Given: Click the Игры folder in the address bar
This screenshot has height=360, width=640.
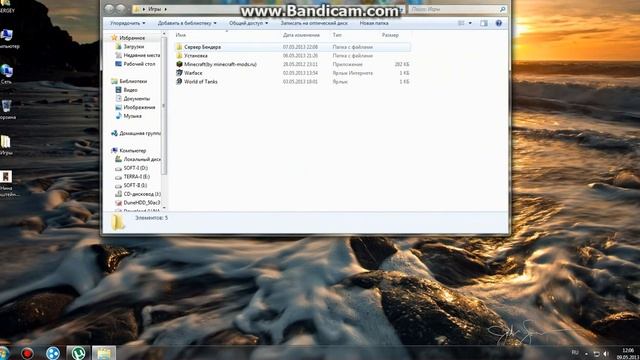Looking at the screenshot, I should point(154,9).
